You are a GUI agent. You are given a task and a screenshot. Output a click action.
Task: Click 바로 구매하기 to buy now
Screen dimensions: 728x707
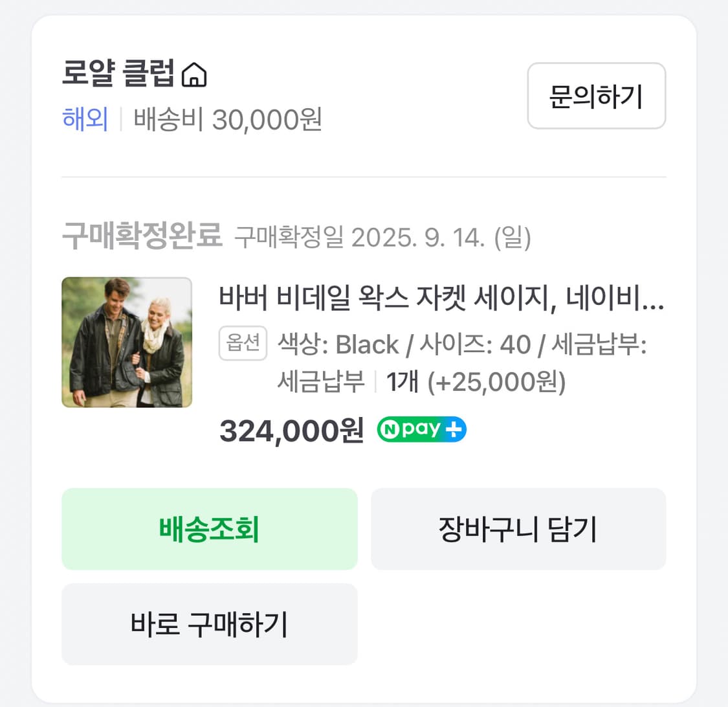tap(209, 623)
